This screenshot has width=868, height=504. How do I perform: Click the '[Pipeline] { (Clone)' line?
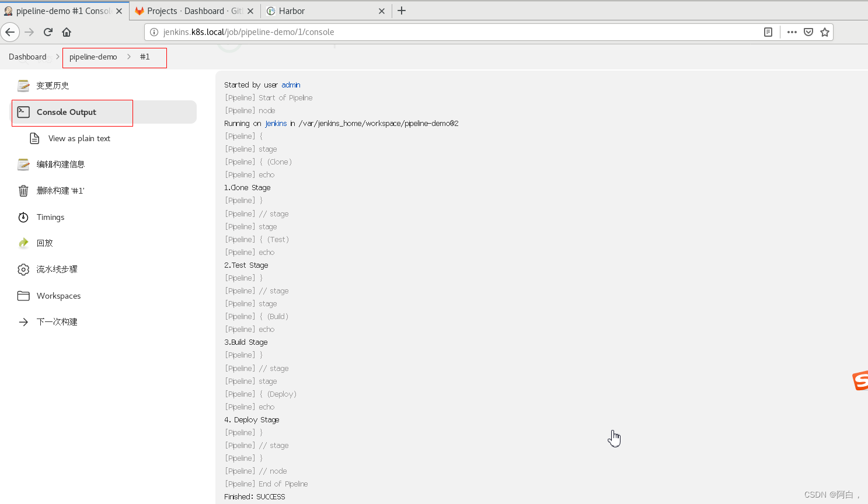tap(258, 162)
